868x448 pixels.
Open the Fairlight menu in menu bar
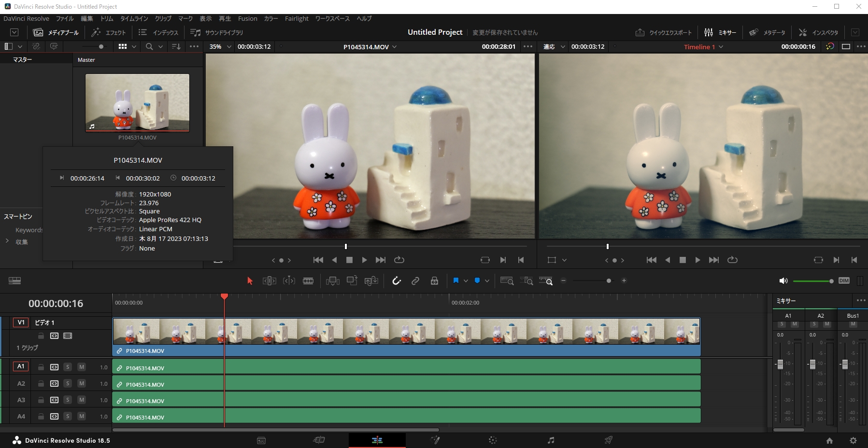coord(296,18)
